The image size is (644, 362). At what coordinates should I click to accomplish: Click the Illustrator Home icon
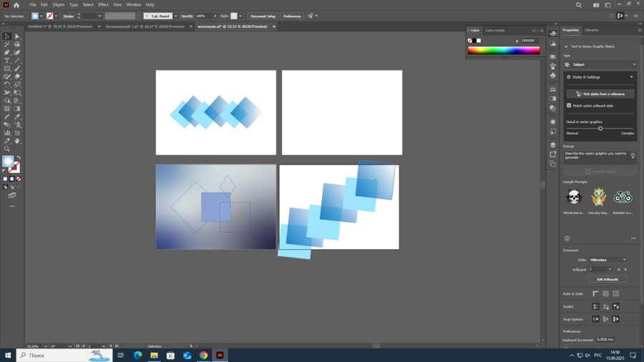[16, 5]
